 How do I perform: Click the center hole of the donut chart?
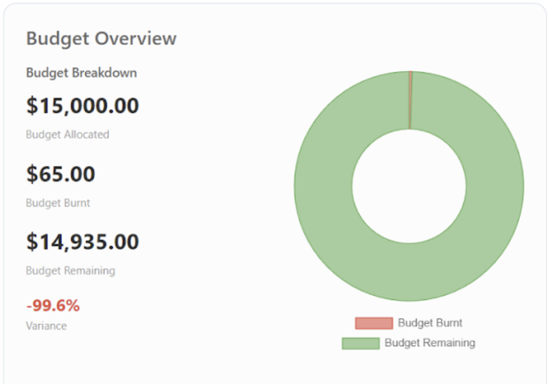[409, 185]
